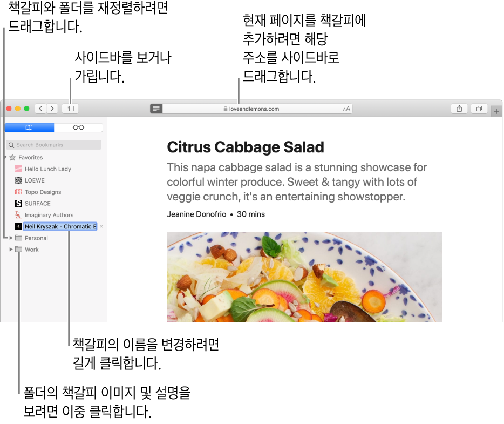504x424 pixels.
Task: Exit Reader view via the Reader icon
Action: click(156, 109)
